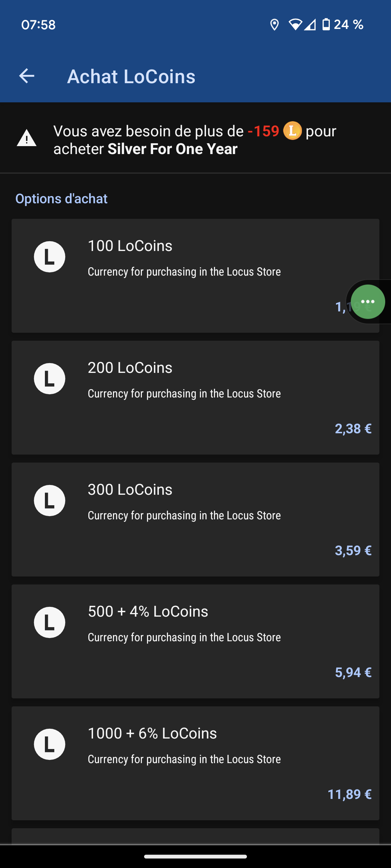Tap the 3,59 € price label
Screen dimensions: 391x868
click(x=353, y=550)
